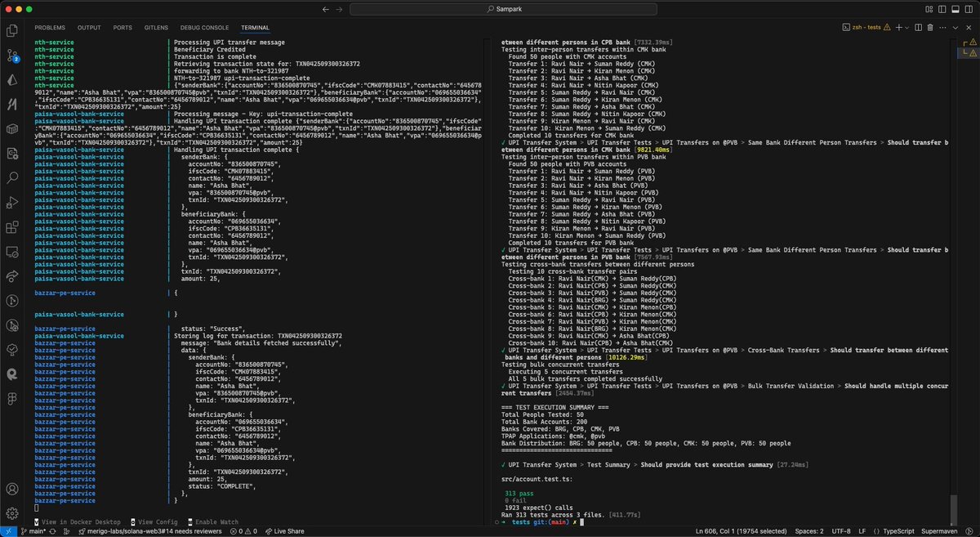Open the Search view in activity bar

[11, 177]
